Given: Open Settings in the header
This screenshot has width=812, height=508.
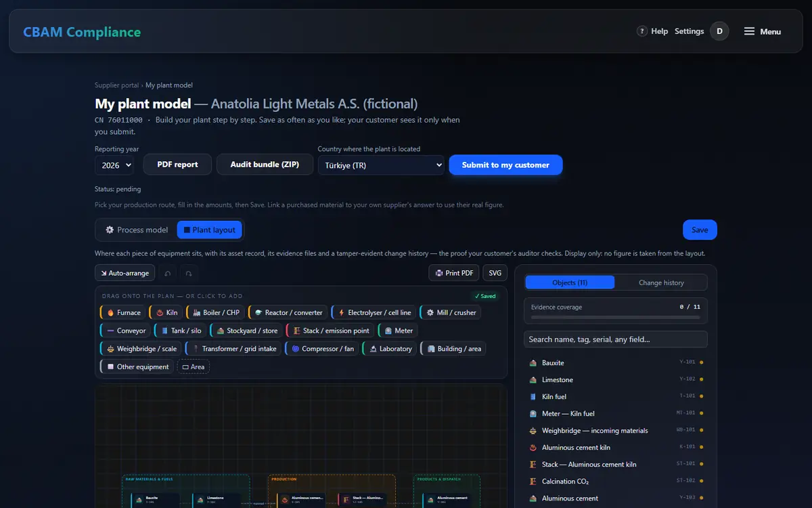Looking at the screenshot, I should point(690,31).
